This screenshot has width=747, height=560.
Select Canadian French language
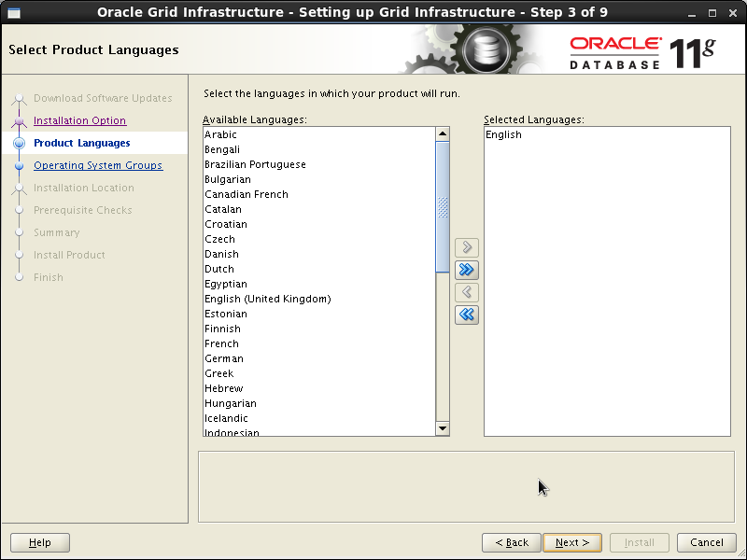pos(318,194)
